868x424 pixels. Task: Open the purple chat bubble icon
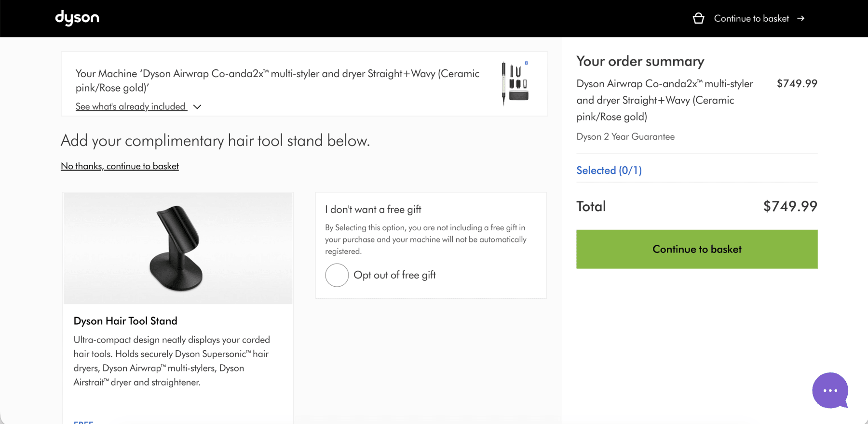click(830, 390)
